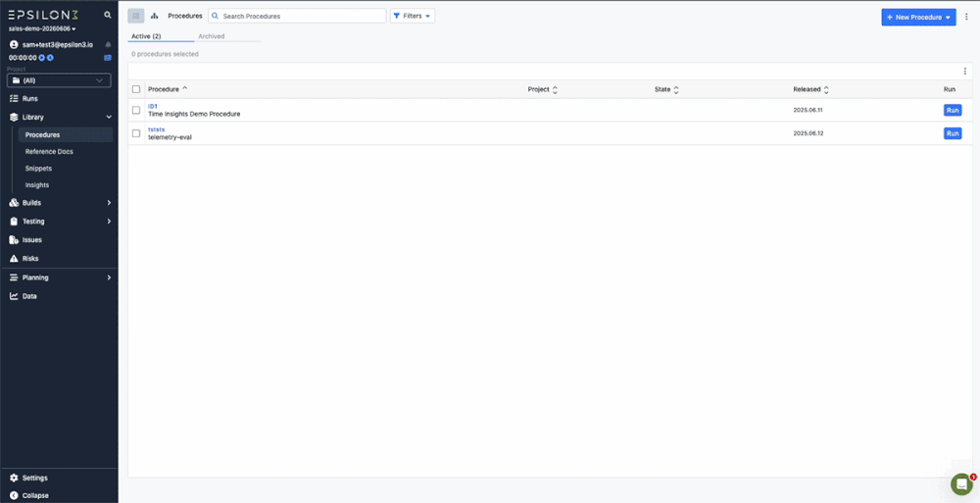The height and width of the screenshot is (503, 980).
Task: Click the 2025.06.11 released date
Action: [x=808, y=110]
